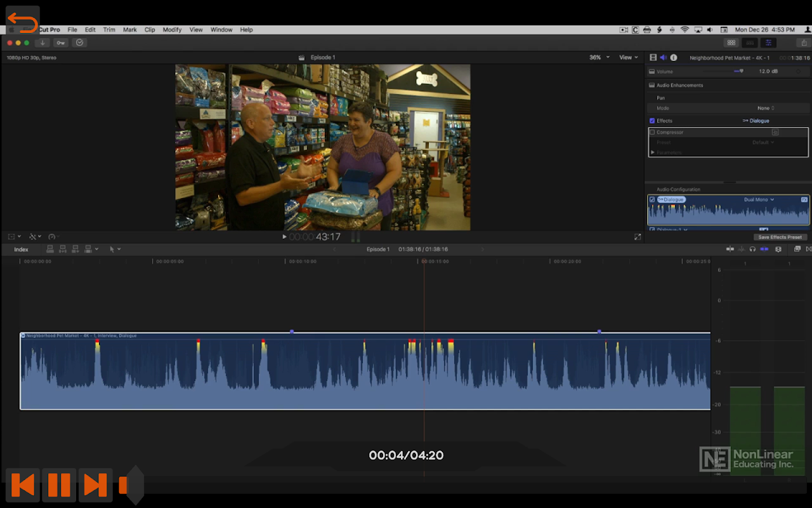Open the Dual Mono channel dropdown
Viewport: 812px width, 508px height.
759,199
